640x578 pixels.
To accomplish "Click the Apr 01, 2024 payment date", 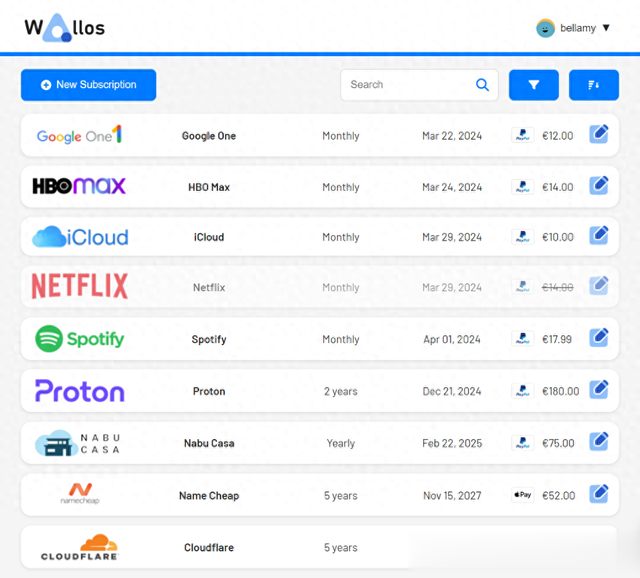I will (x=452, y=339).
